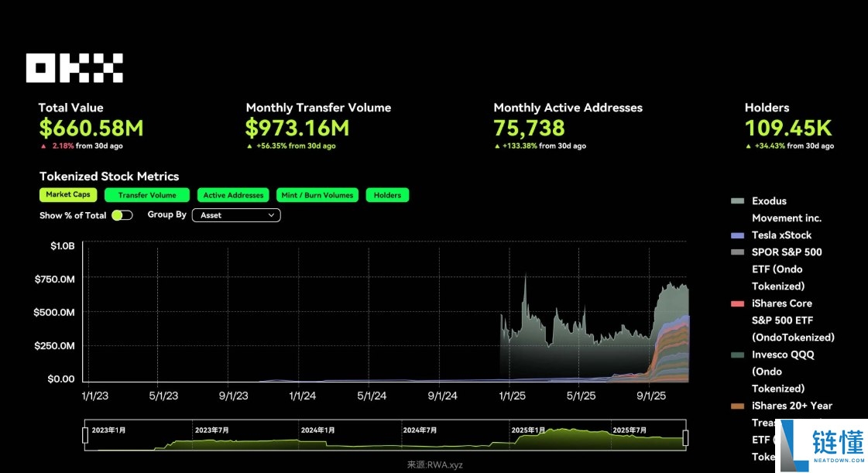Click the 2024年7月 marker on range navigator

click(x=420, y=430)
